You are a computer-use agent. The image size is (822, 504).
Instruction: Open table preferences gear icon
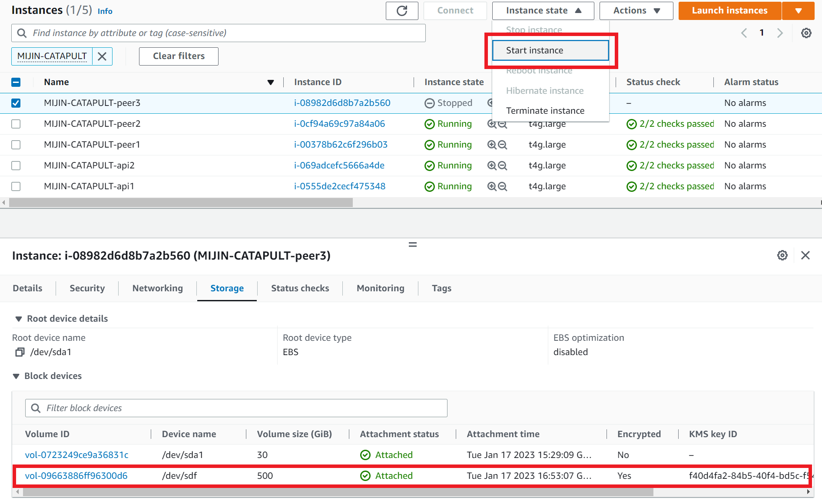click(806, 33)
